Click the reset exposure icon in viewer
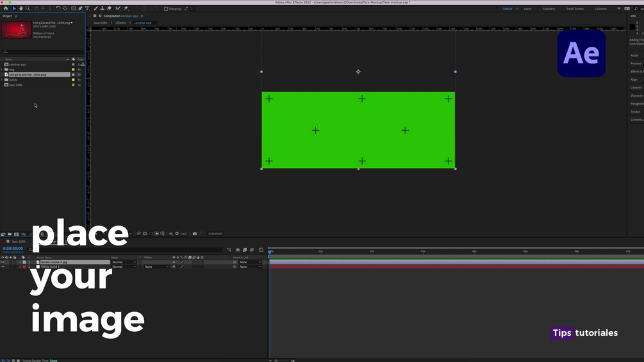644x362 pixels. pos(177,233)
